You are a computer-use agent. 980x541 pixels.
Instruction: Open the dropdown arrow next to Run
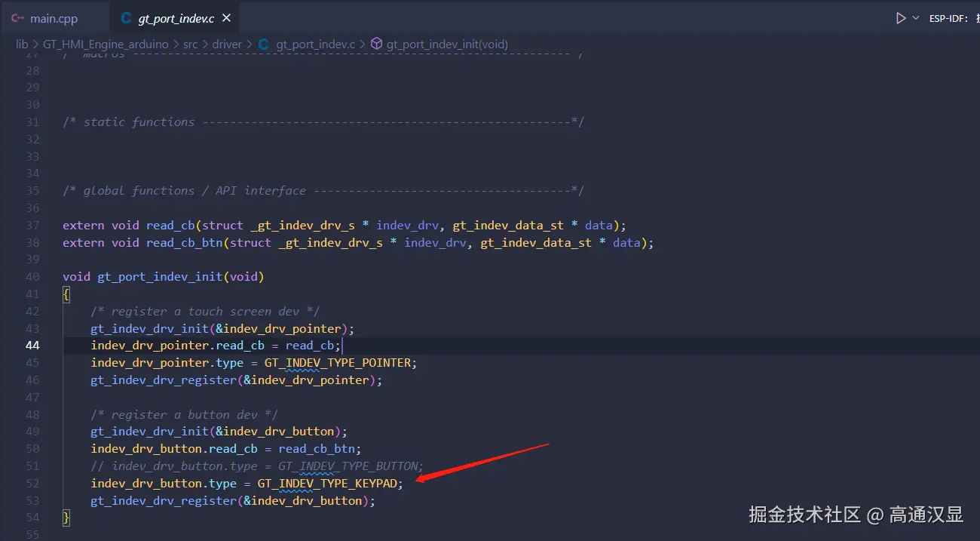click(916, 18)
